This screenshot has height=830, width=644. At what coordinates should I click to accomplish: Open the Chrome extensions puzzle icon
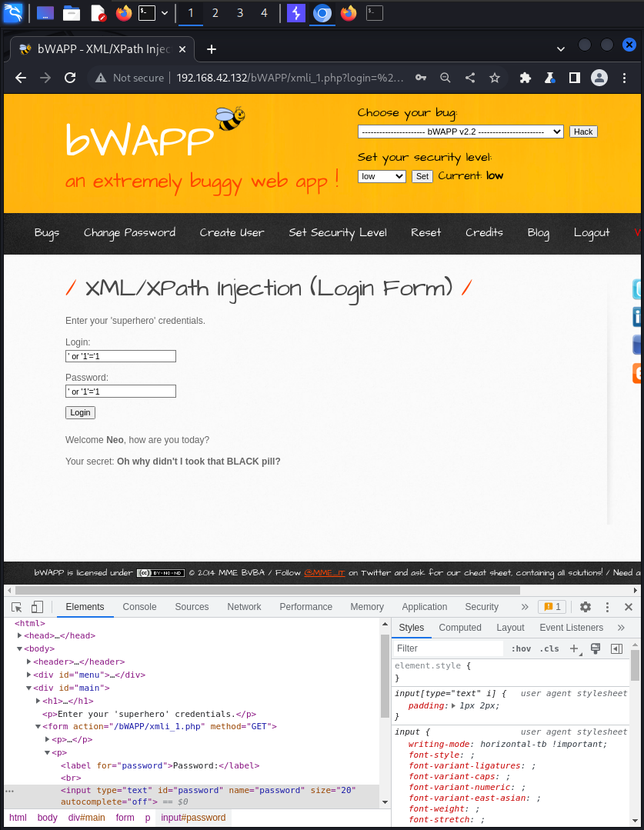click(x=526, y=78)
